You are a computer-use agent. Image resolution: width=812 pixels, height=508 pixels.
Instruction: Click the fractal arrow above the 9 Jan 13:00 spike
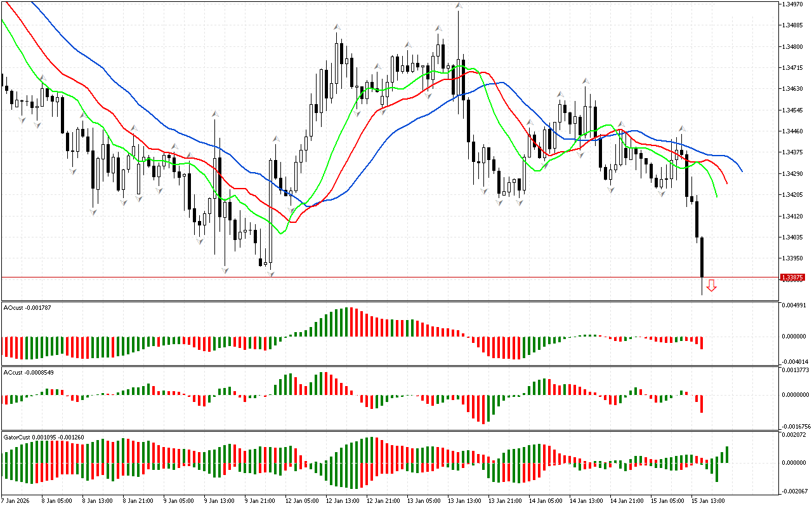point(215,113)
